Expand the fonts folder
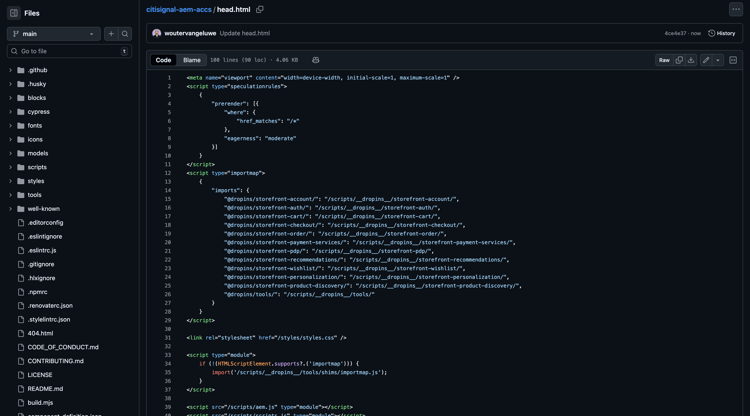This screenshot has height=416, width=750. [x=11, y=125]
